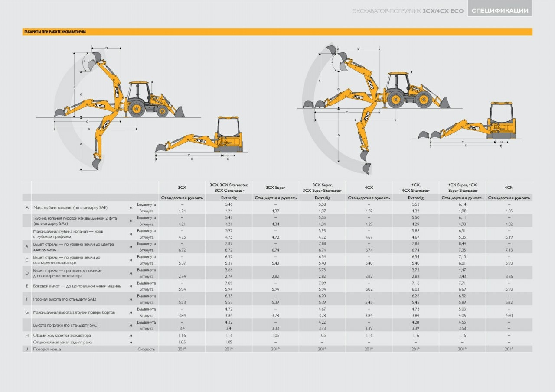Click the Поворот ковша row label

(47, 349)
